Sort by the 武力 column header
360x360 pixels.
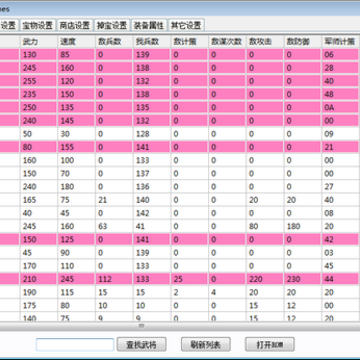pyautogui.click(x=39, y=42)
